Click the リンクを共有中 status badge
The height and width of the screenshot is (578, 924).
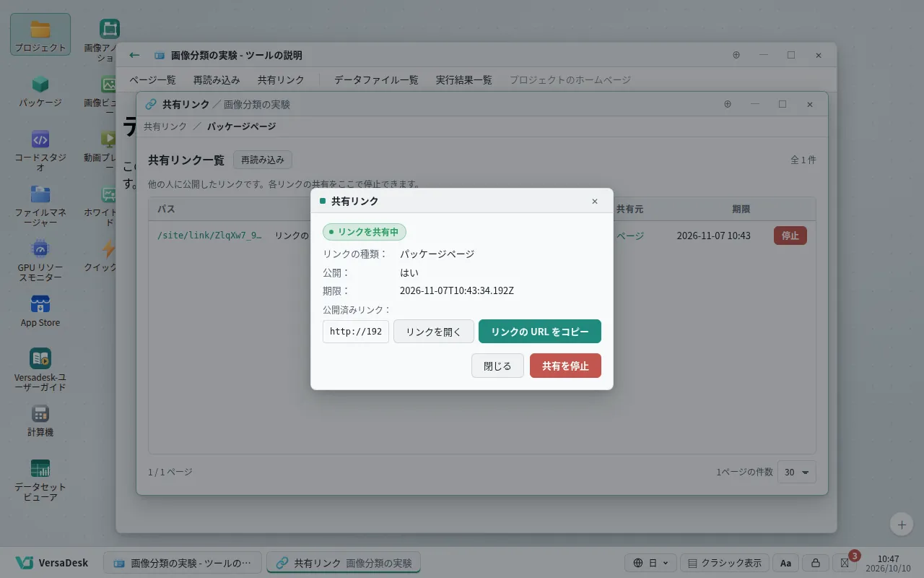coord(365,232)
